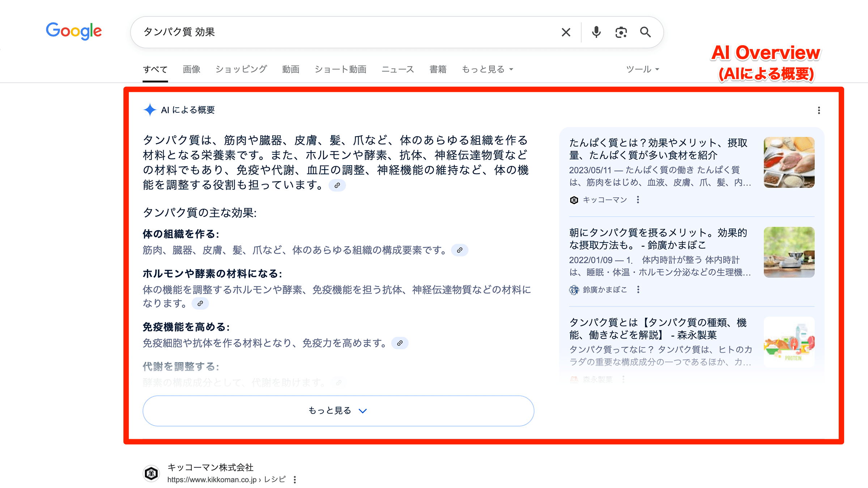Viewport: 868px width, 488px height.
Task: Clear the search query with X
Action: (566, 32)
